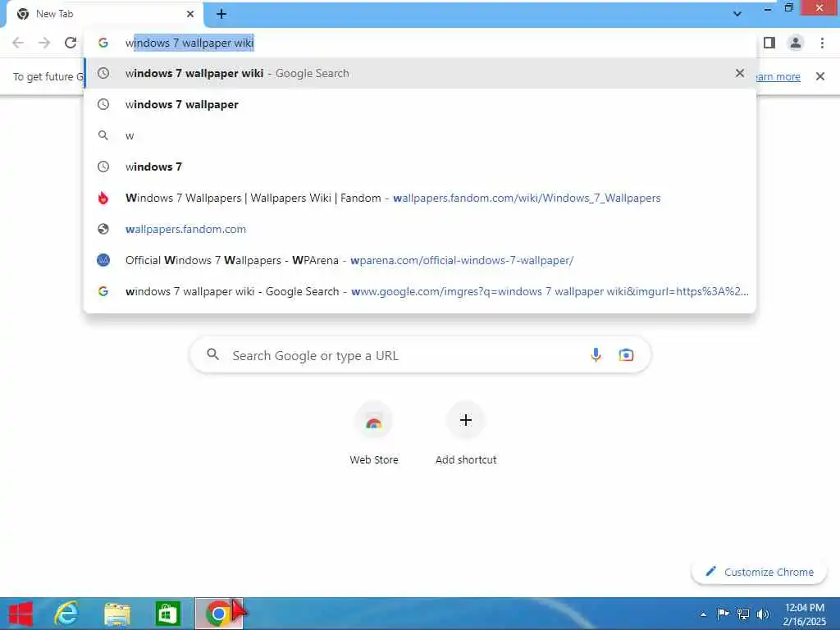The width and height of the screenshot is (840, 630).
Task: Show hidden tray icons arrow
Action: pos(703,614)
